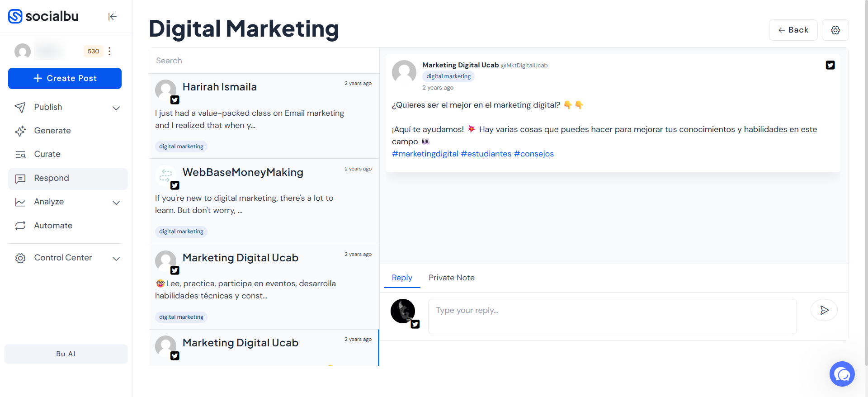Open feed settings gear icon

coord(835,30)
